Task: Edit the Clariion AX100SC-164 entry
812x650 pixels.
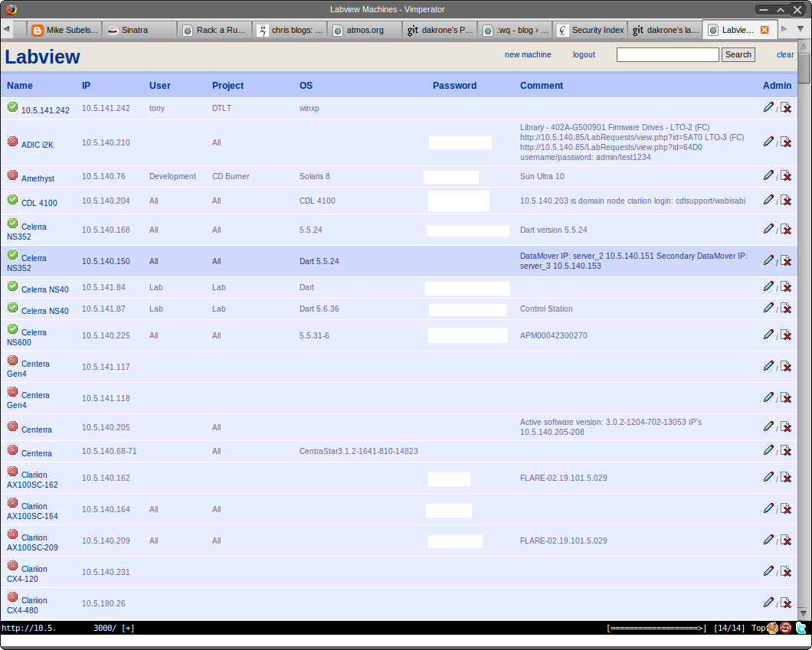Action: [768, 508]
